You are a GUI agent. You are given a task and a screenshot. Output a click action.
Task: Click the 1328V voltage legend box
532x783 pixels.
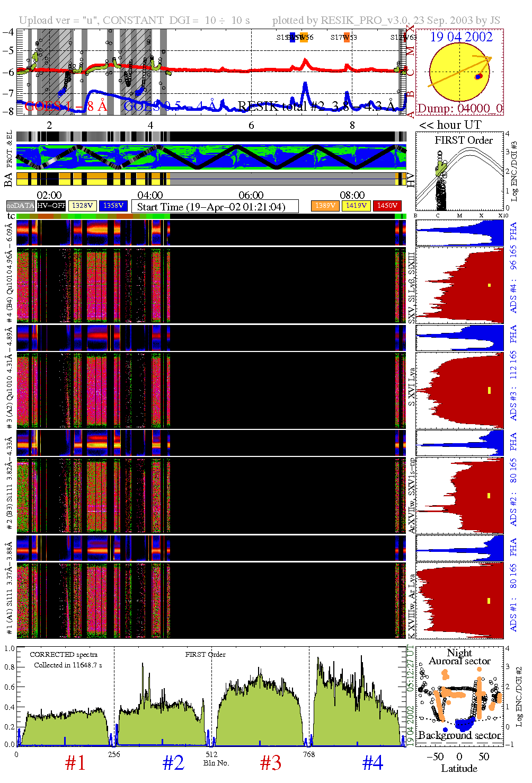[82, 206]
